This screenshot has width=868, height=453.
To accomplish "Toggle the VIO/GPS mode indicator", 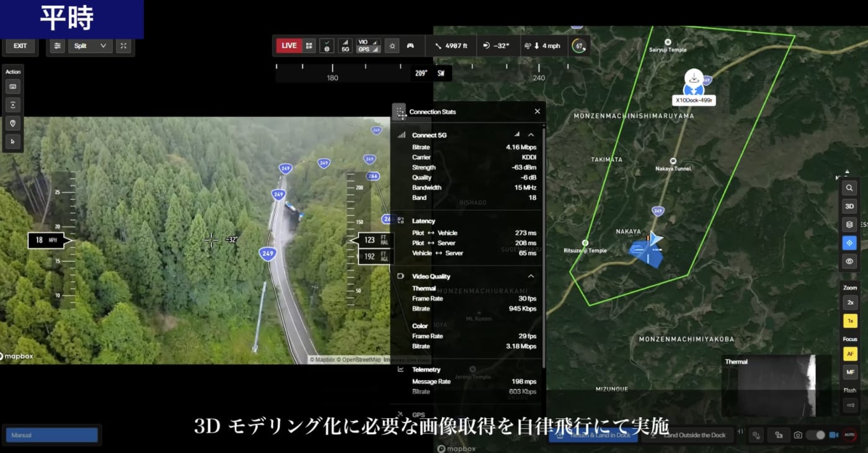I will click(x=368, y=45).
